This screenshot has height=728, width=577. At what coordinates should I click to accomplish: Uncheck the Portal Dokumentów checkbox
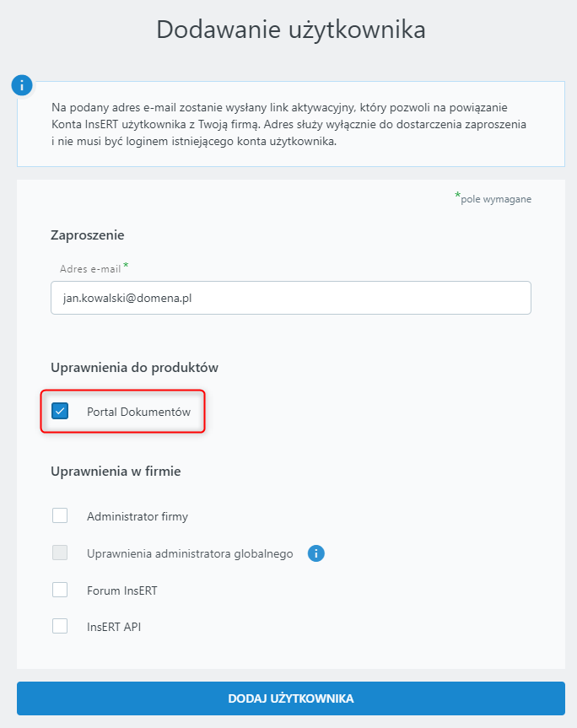pyautogui.click(x=60, y=412)
